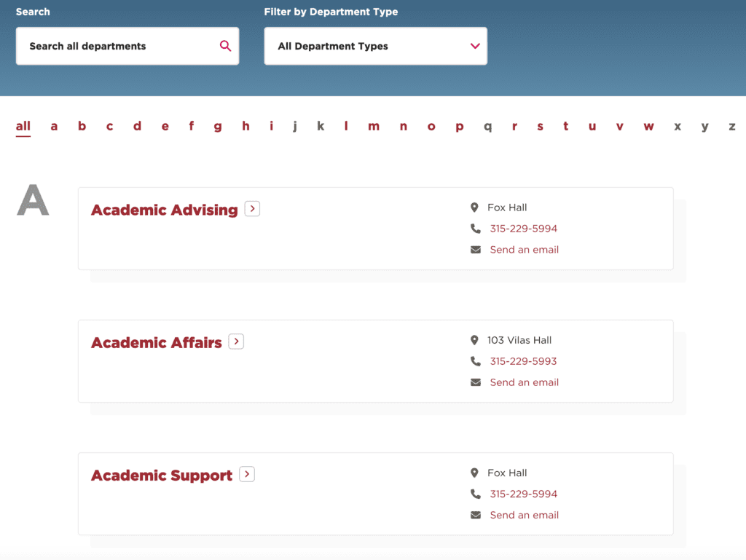Click arrow icon beside Academic Affairs
746x560 pixels.
(236, 342)
